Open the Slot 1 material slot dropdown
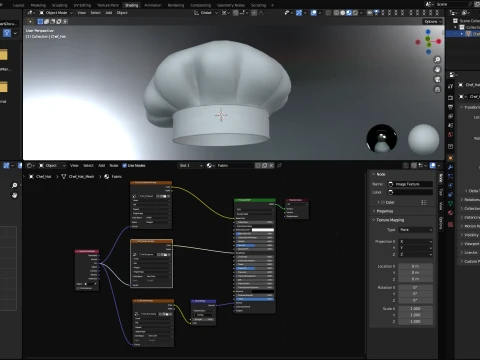The width and height of the screenshot is (480, 360). 191,165
